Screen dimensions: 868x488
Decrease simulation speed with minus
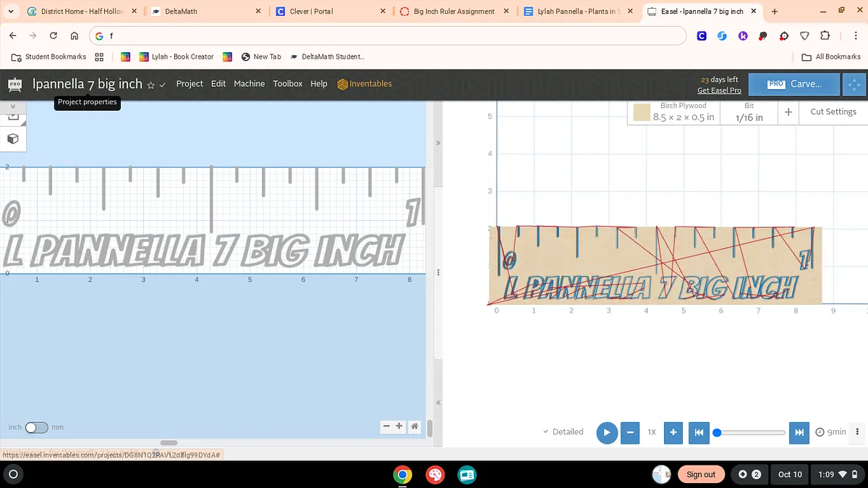click(x=630, y=432)
